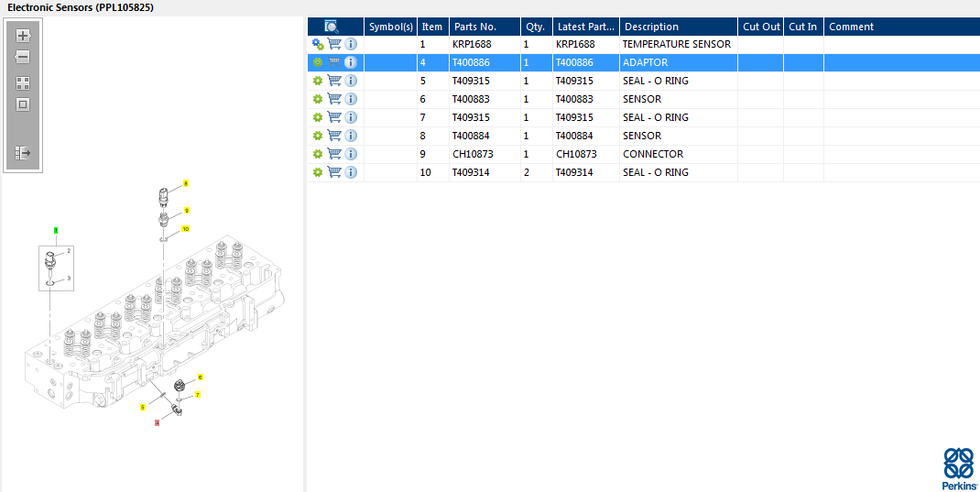Sort by Description column header
The width and height of the screenshot is (980, 492).
pyautogui.click(x=678, y=27)
